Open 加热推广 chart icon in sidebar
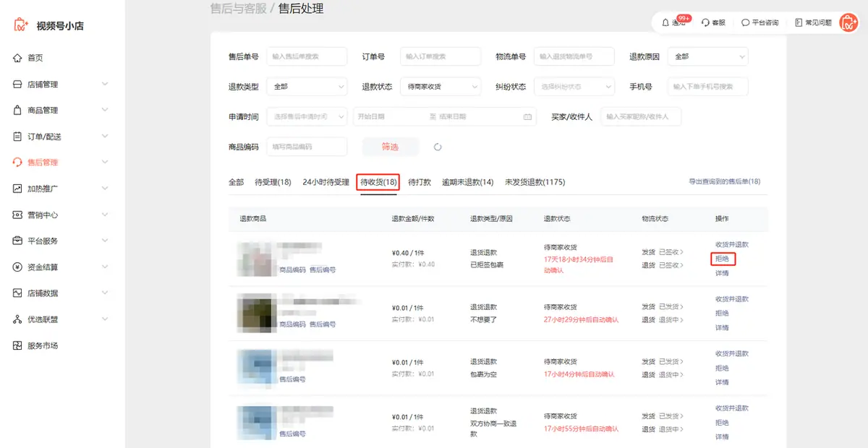The image size is (868, 448). click(x=17, y=189)
